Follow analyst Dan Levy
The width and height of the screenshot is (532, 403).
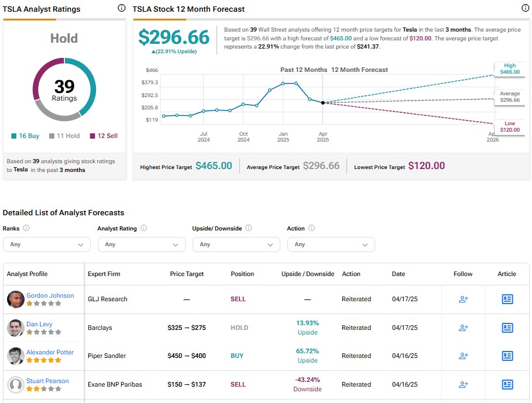[x=463, y=328]
